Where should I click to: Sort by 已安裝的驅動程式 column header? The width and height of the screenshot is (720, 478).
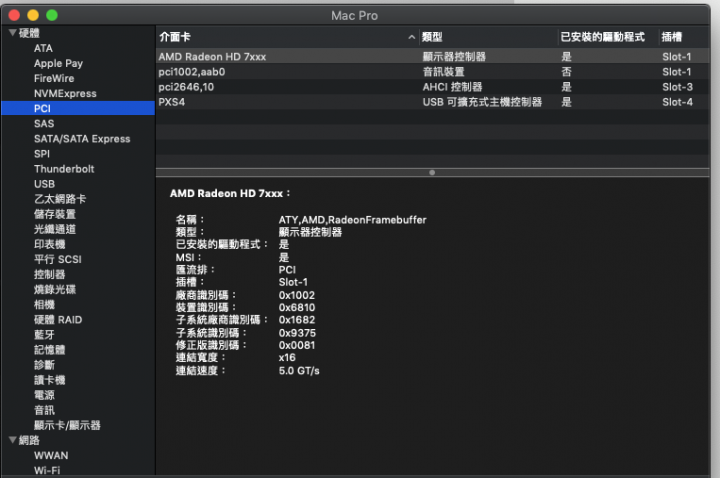click(602, 37)
